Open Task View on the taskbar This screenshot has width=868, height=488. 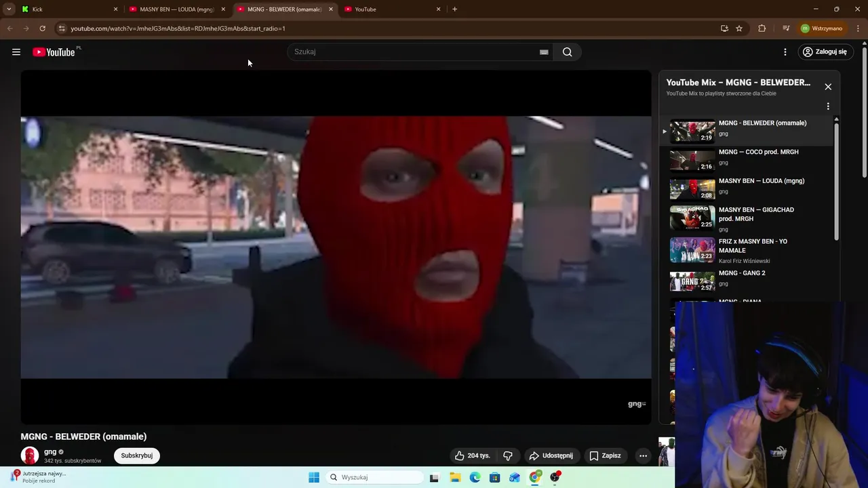[434, 477]
